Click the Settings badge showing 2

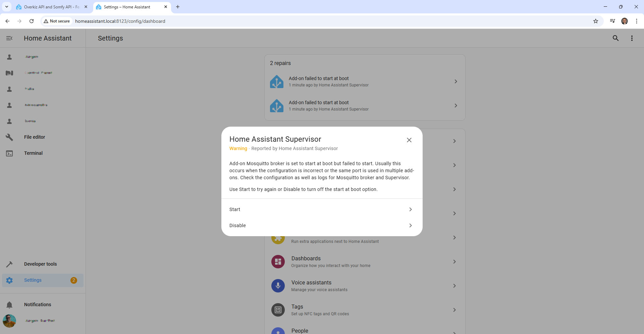pyautogui.click(x=73, y=280)
